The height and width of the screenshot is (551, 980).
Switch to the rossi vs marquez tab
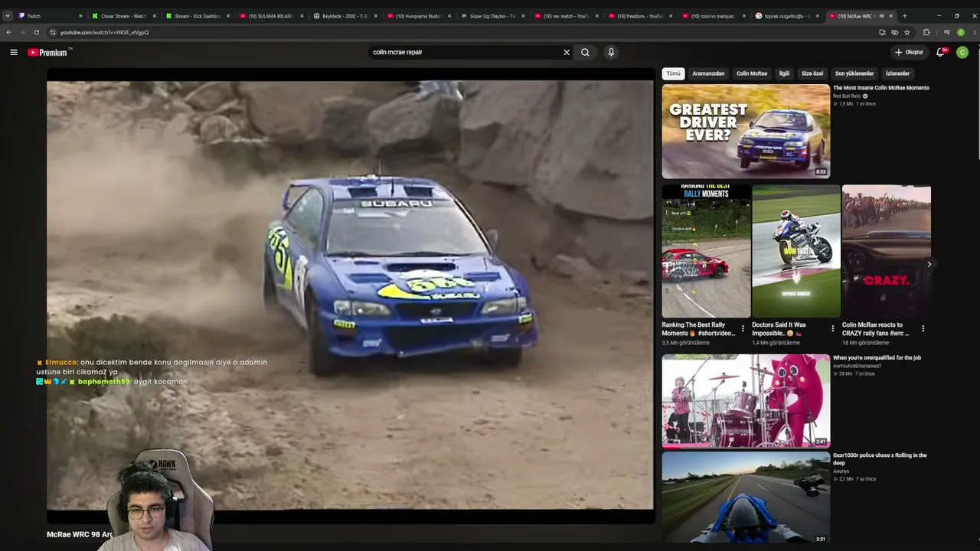(713, 16)
